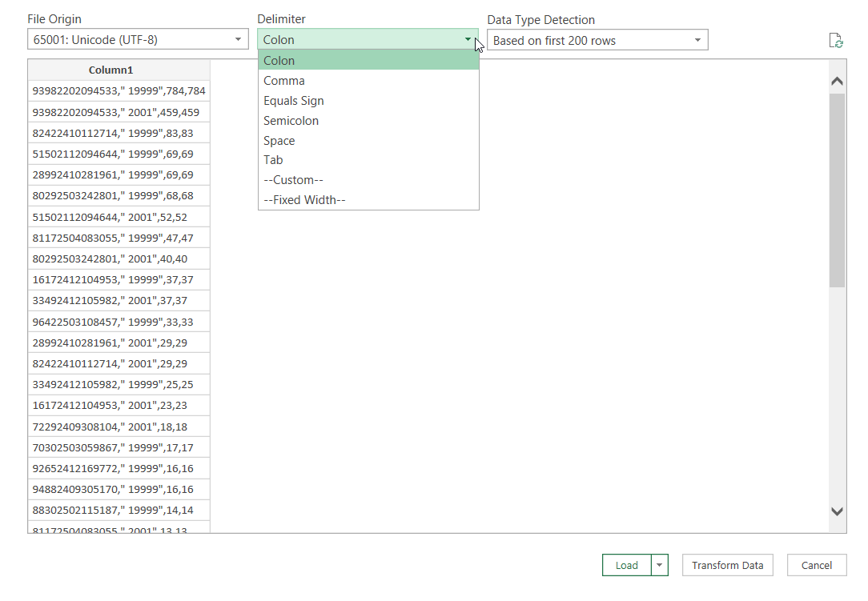Viewport: 868px width, 601px height.
Task: Choose Tab as delimiter
Action: 368,160
